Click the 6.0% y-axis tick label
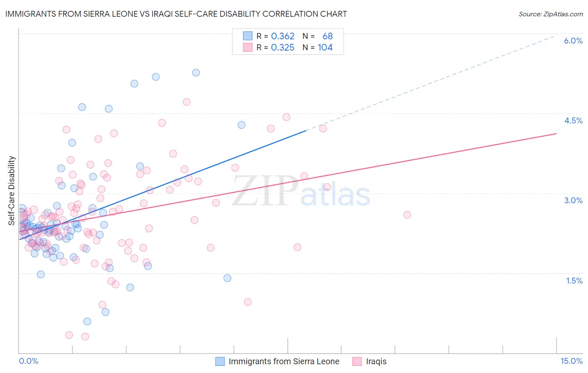The width and height of the screenshot is (588, 373). coord(573,41)
